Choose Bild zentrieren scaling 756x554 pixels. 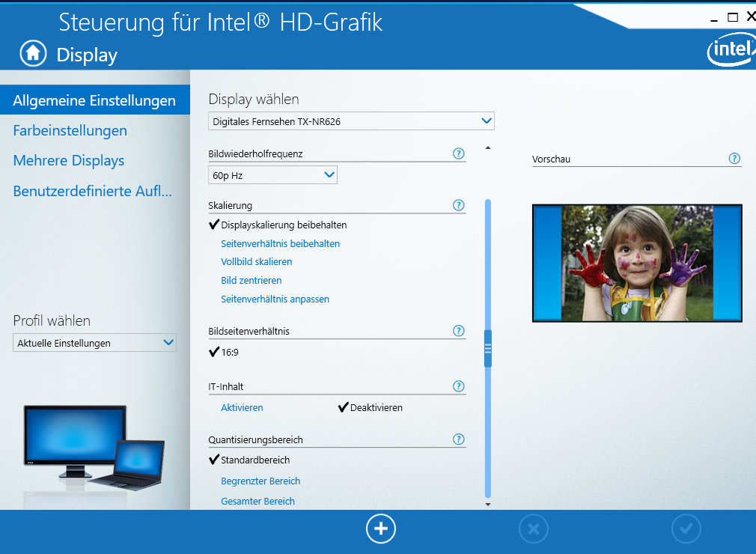(x=252, y=280)
